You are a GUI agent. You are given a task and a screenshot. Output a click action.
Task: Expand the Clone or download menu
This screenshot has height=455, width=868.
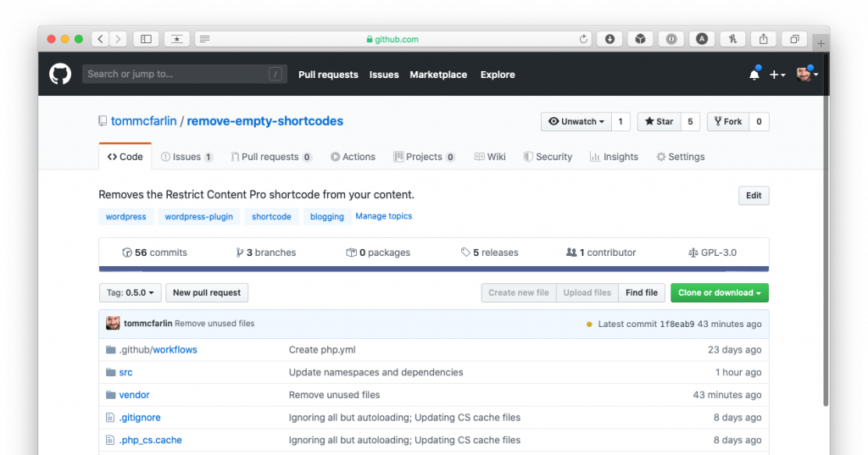[x=719, y=293]
